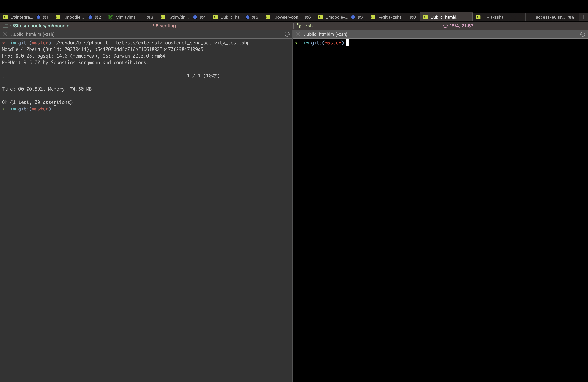This screenshot has height=382, width=588.
Task: Click terminal icon on ..t/integra... tab
Action: tap(5, 17)
